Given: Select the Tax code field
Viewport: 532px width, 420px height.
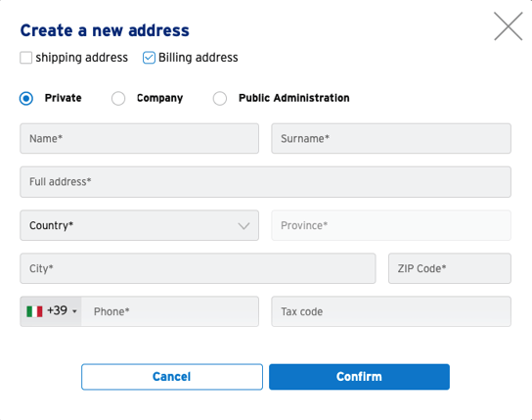Looking at the screenshot, I should coord(391,311).
